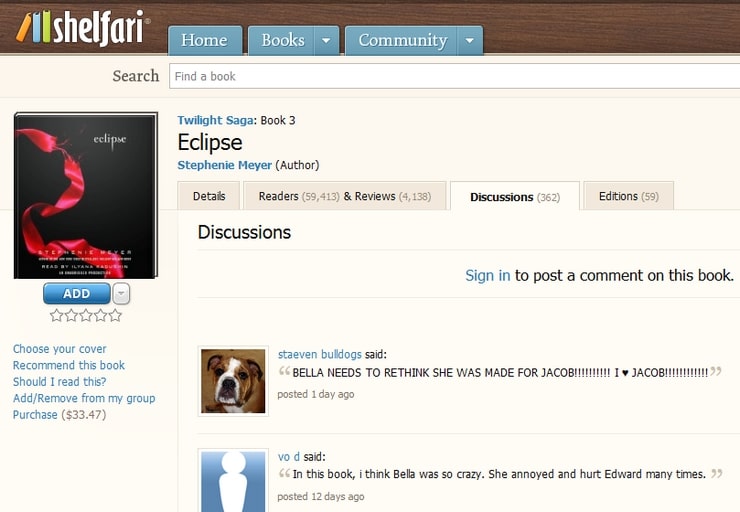740x512 pixels.
Task: Open Stephenie Meyer author page
Action: tap(225, 165)
